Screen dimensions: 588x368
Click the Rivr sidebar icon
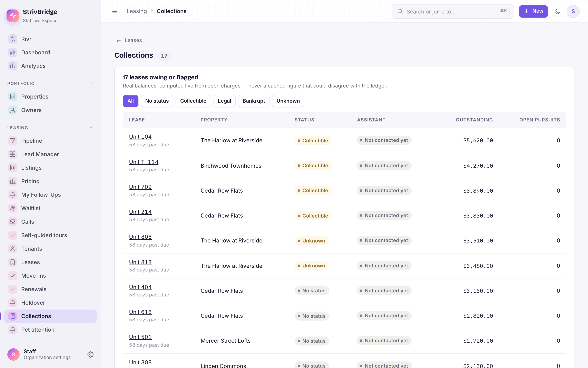tap(13, 39)
